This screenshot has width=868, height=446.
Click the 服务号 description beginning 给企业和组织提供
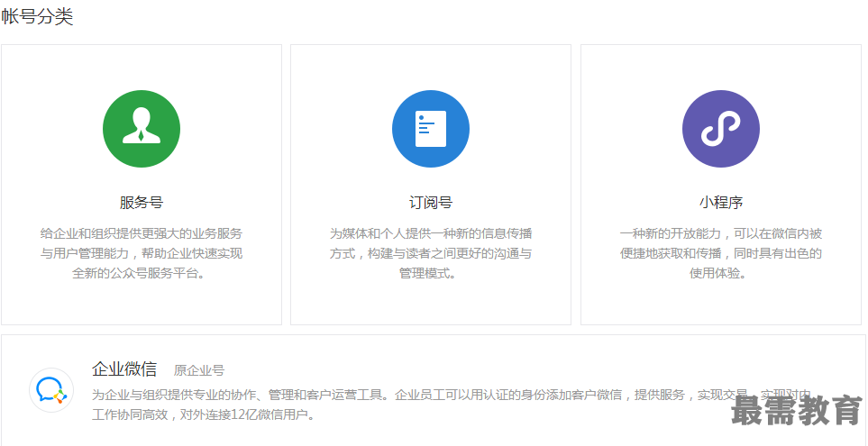(142, 253)
